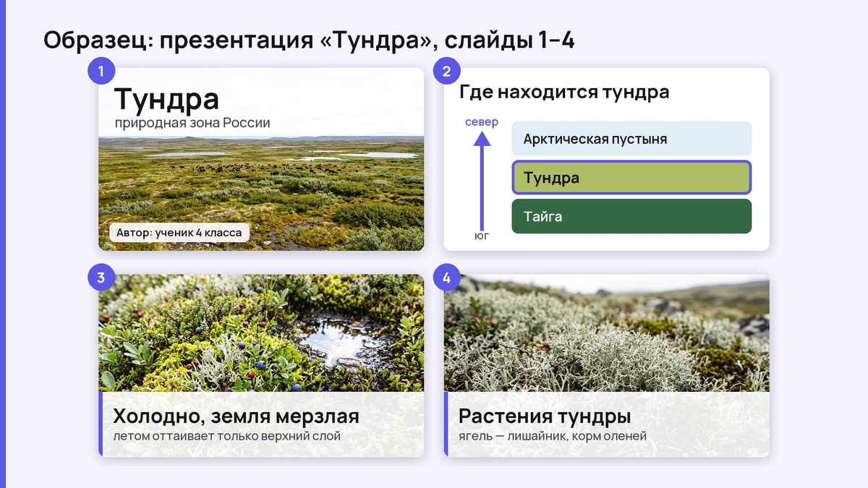This screenshot has height=488, width=868.
Task: Click the text «летом оттаивает только верхний слой»
Action: (226, 436)
